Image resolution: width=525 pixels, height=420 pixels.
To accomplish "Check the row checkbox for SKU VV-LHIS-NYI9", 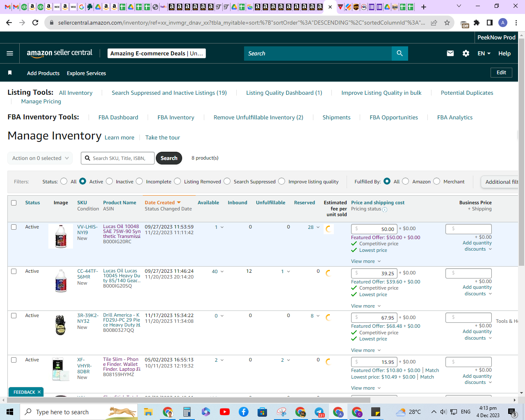I will point(14,227).
